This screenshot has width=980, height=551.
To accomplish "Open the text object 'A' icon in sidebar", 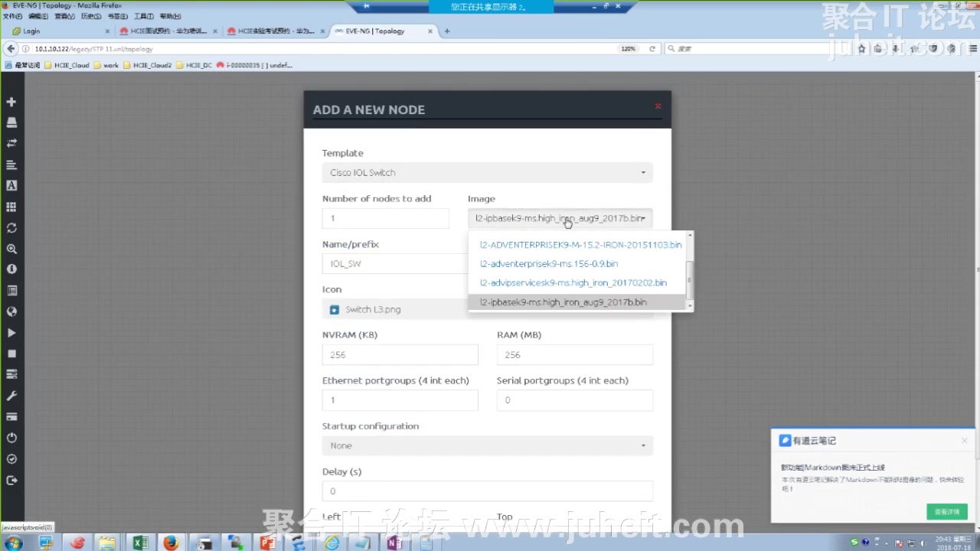I will tap(11, 185).
